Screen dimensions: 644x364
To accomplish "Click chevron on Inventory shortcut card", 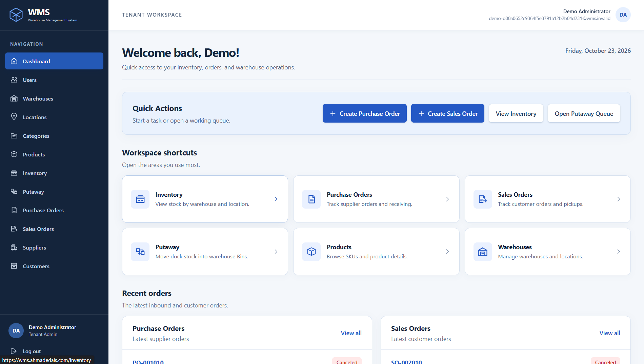I will coord(276,199).
